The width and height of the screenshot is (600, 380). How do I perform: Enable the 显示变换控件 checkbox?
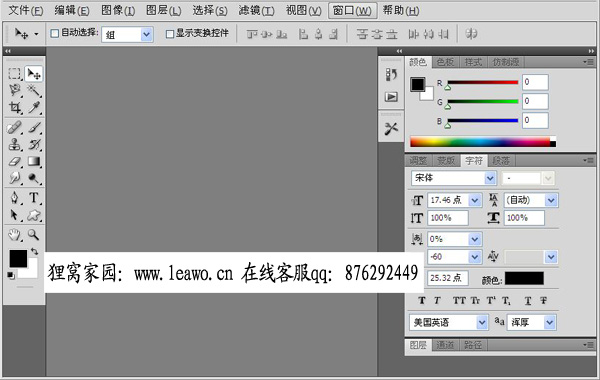click(170, 34)
